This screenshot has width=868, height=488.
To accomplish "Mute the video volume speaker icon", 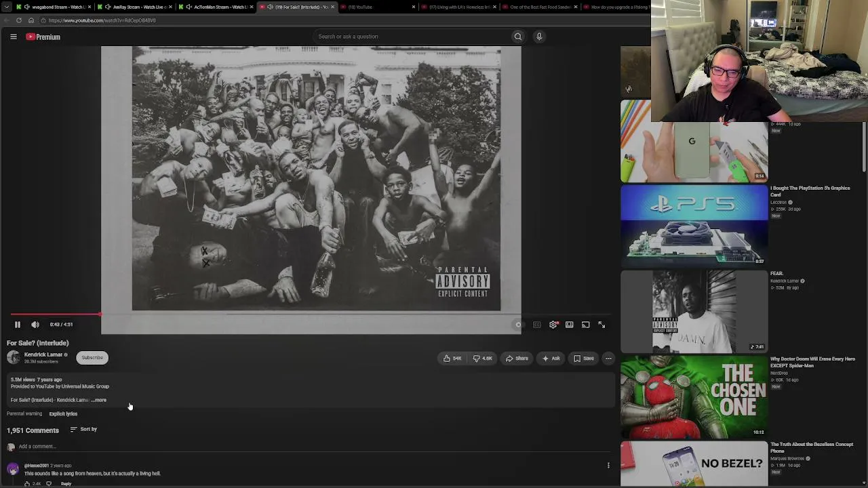I will 35,325.
